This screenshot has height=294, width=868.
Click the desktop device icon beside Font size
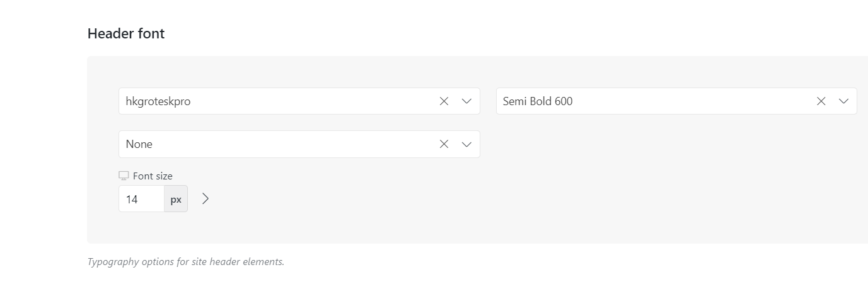click(124, 176)
